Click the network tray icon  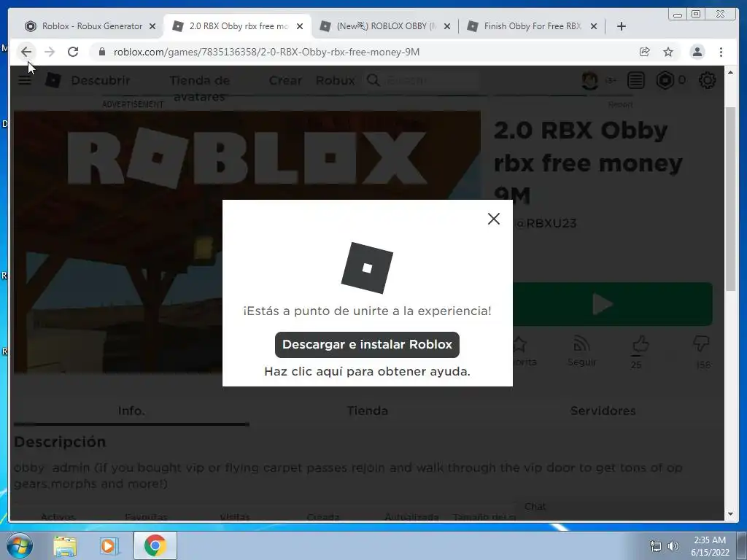[656, 546]
